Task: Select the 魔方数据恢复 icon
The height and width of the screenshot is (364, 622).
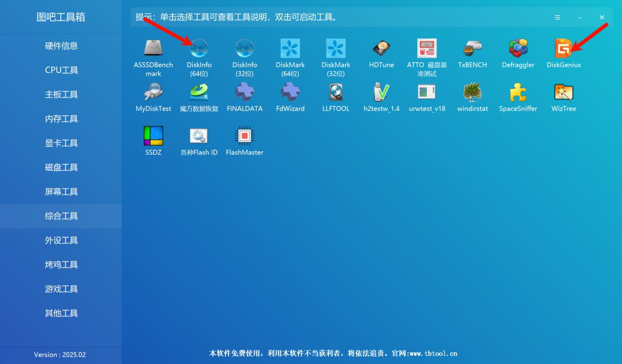Action: point(199,92)
